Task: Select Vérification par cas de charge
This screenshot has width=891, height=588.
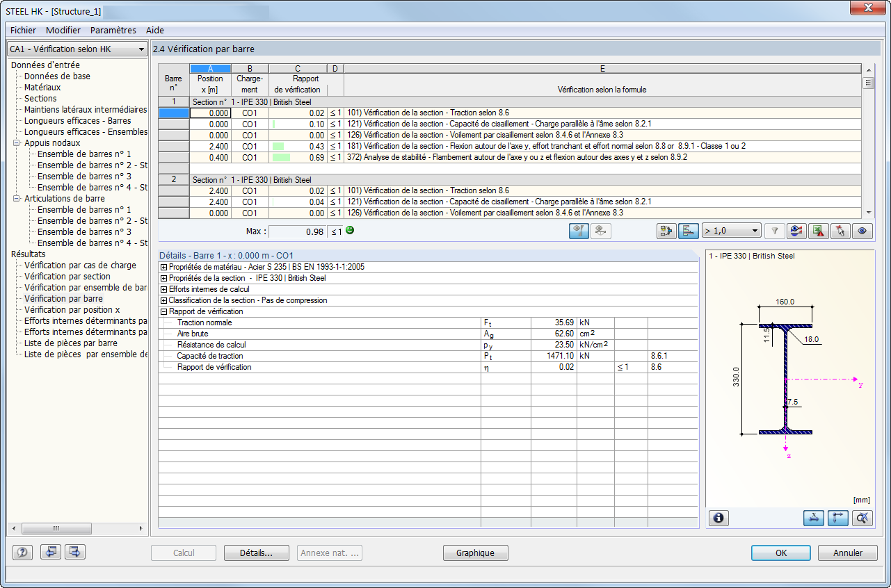Action: click(80, 266)
